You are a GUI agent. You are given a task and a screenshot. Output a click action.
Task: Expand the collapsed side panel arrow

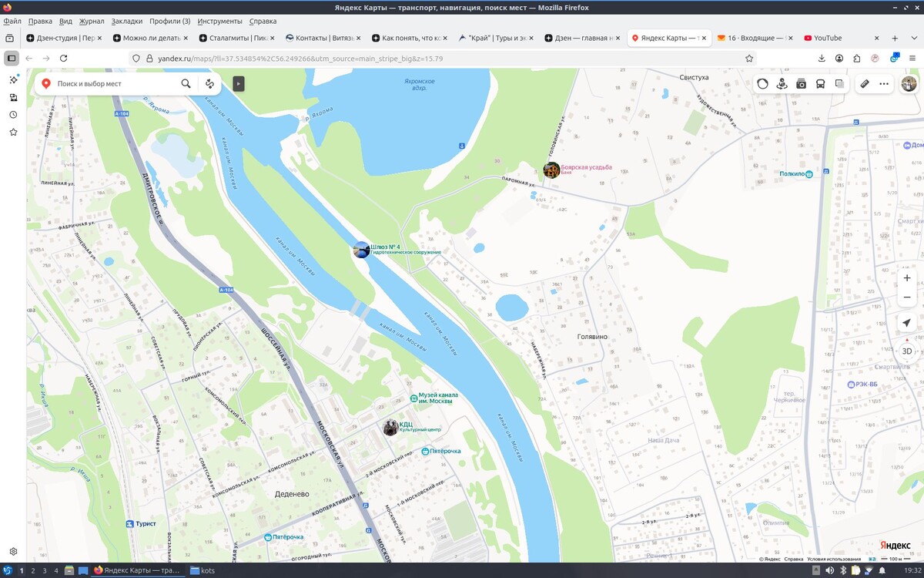click(239, 83)
